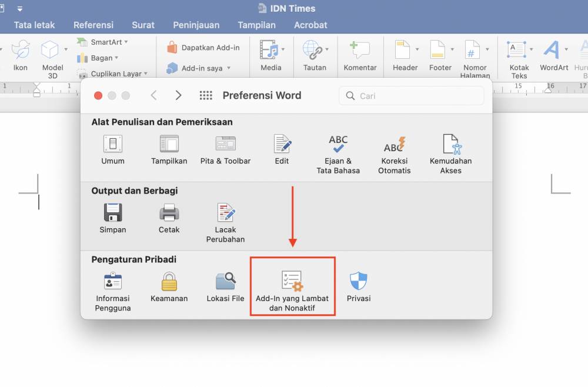Image resolution: width=588 pixels, height=387 pixels.
Task: Open Pita & Toolbar preferences
Action: 225,149
